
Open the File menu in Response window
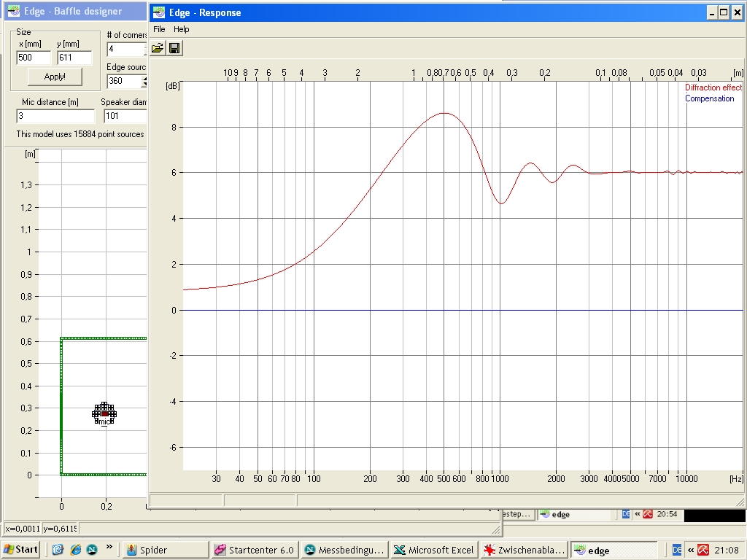(x=159, y=29)
